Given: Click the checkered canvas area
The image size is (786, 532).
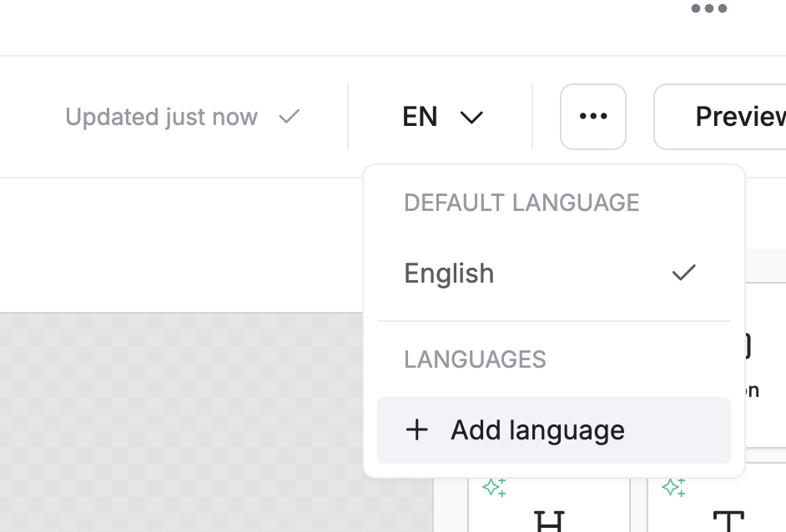Looking at the screenshot, I should coord(184,417).
